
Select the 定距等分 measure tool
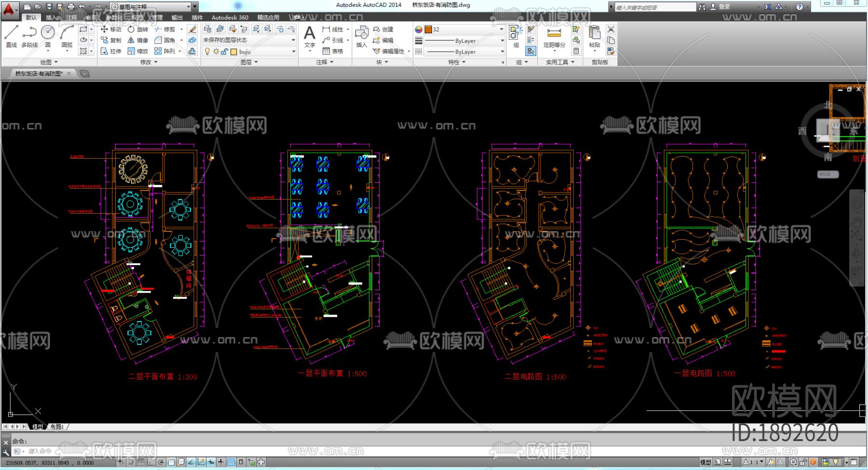pyautogui.click(x=554, y=36)
